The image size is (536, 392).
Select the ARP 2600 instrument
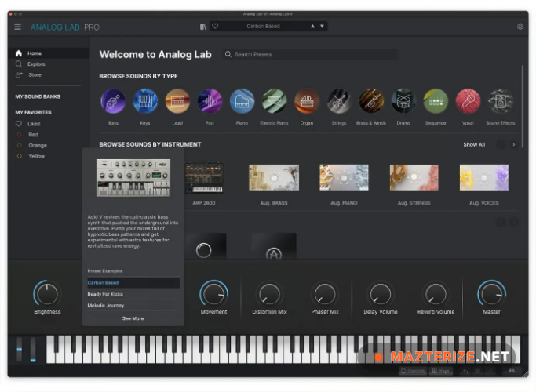[204, 177]
